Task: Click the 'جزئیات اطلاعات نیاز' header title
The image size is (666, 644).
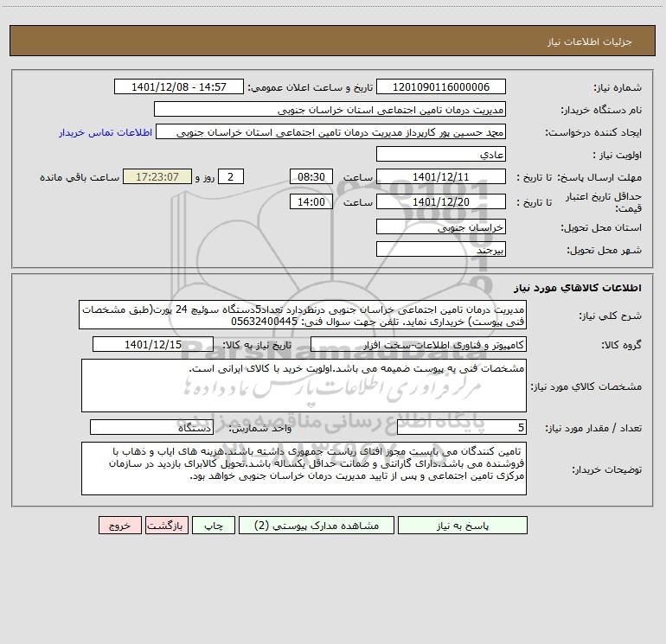Action: [590, 41]
